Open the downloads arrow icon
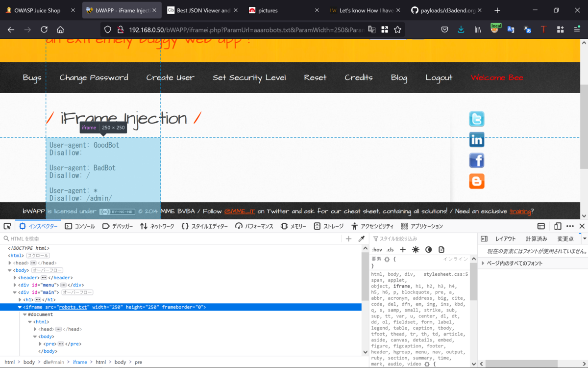 point(461,30)
